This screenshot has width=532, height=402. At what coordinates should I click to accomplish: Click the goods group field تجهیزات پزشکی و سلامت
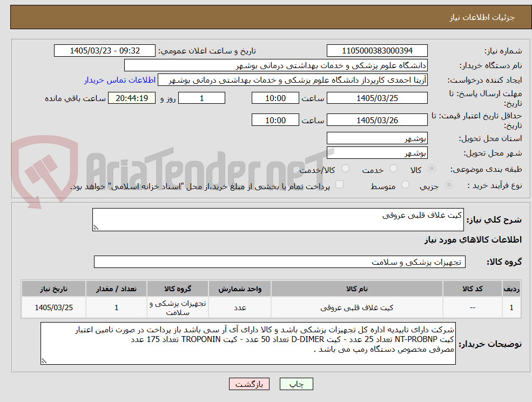tap(280, 262)
